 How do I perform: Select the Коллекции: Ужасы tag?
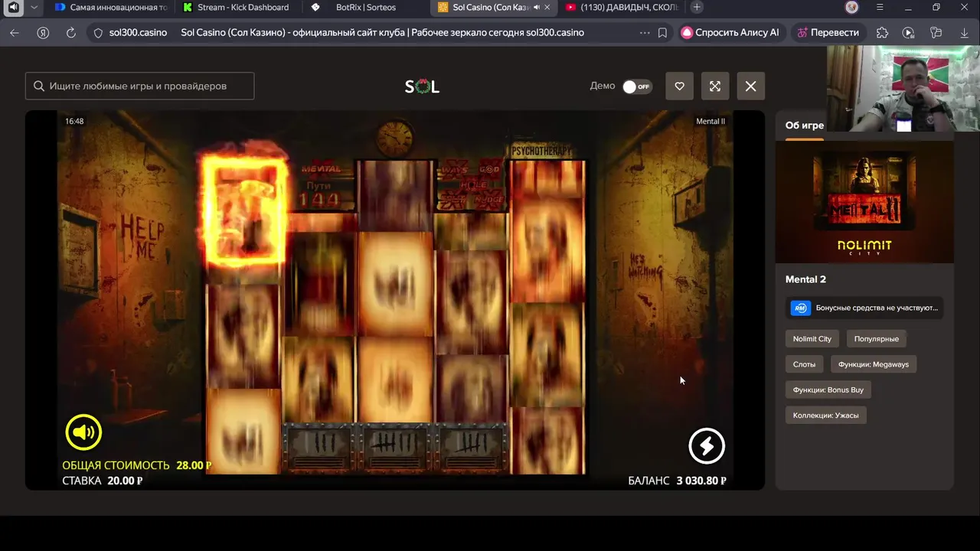(826, 416)
